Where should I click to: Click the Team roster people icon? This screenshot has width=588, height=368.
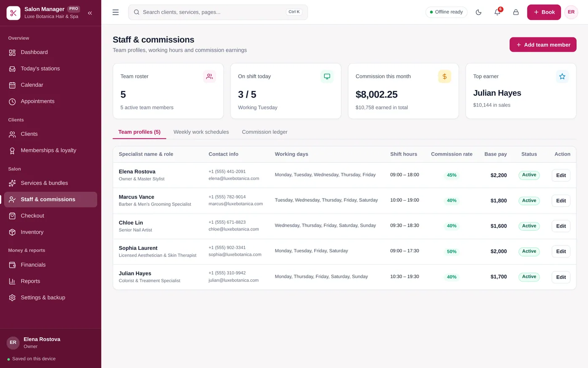[x=210, y=77]
